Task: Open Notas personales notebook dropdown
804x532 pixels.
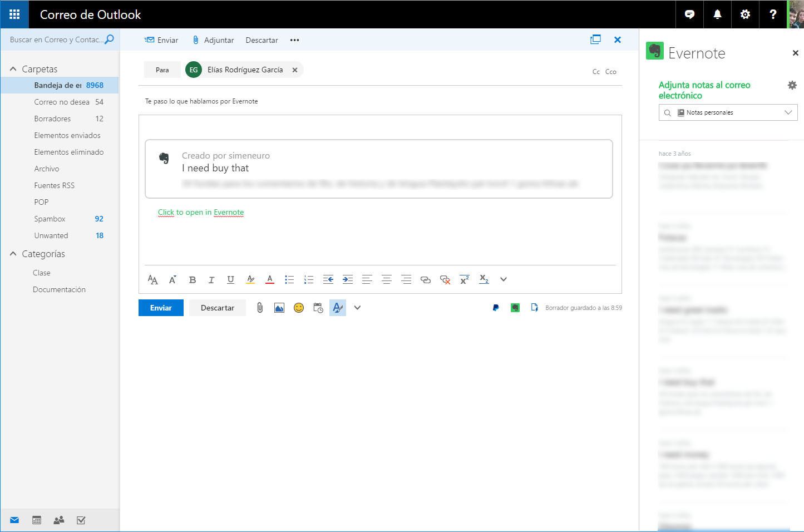Action: click(x=728, y=112)
